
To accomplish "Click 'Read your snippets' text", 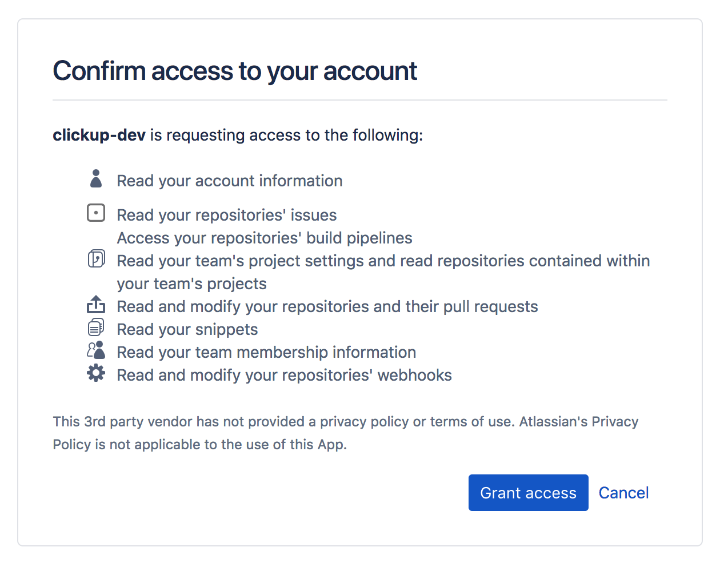I will 187,329.
